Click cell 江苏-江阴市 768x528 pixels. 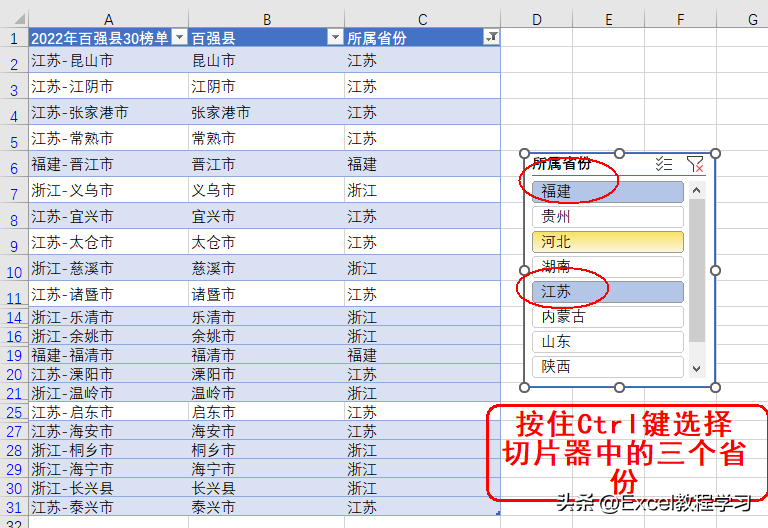[x=108, y=86]
